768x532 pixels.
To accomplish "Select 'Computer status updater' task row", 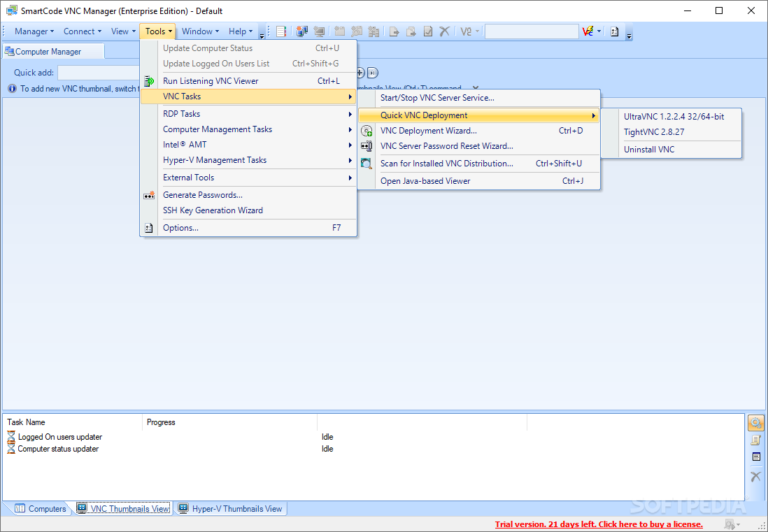I will [x=58, y=449].
